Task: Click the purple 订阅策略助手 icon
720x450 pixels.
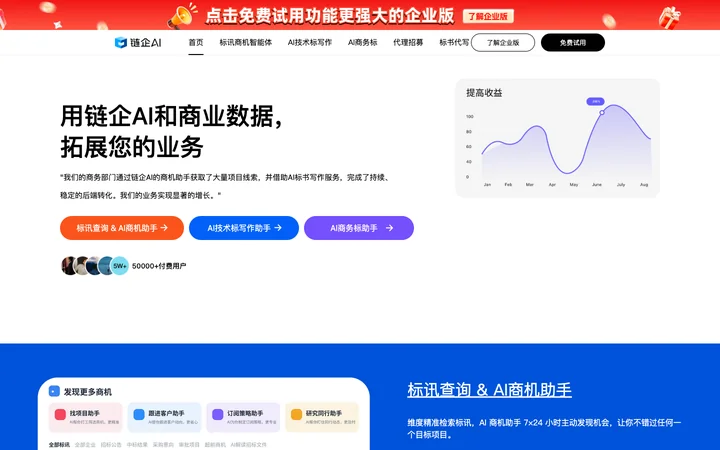Action: click(x=218, y=415)
